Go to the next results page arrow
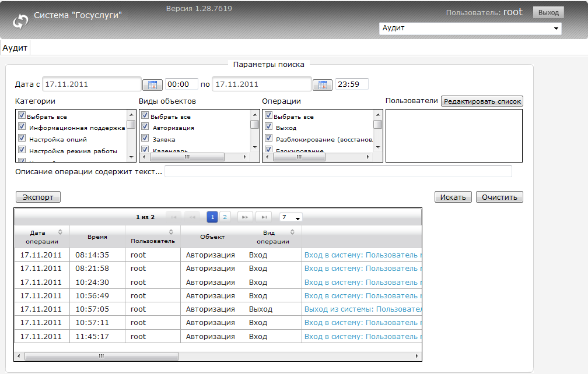Viewport: 588px width, 374px height. pyautogui.click(x=245, y=217)
